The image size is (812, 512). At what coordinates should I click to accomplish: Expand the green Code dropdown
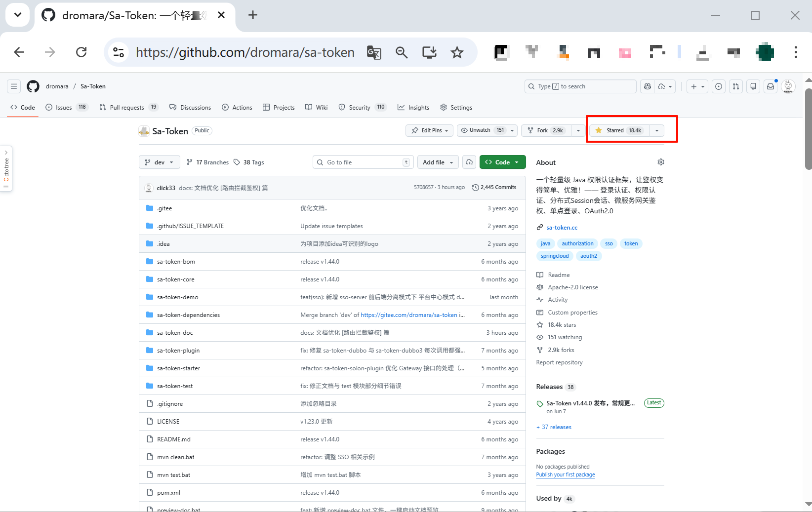(502, 162)
